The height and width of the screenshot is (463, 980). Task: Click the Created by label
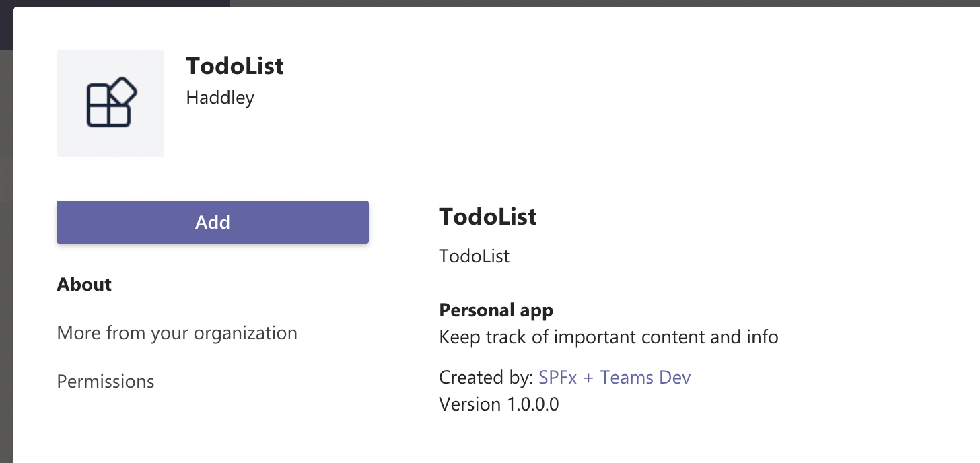(486, 377)
